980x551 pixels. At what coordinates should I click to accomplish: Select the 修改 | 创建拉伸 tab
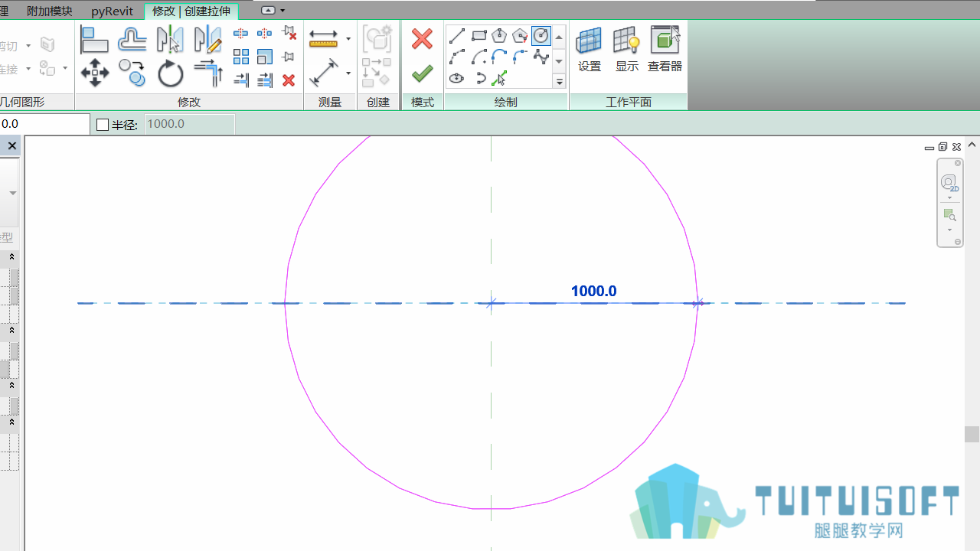pyautogui.click(x=191, y=11)
